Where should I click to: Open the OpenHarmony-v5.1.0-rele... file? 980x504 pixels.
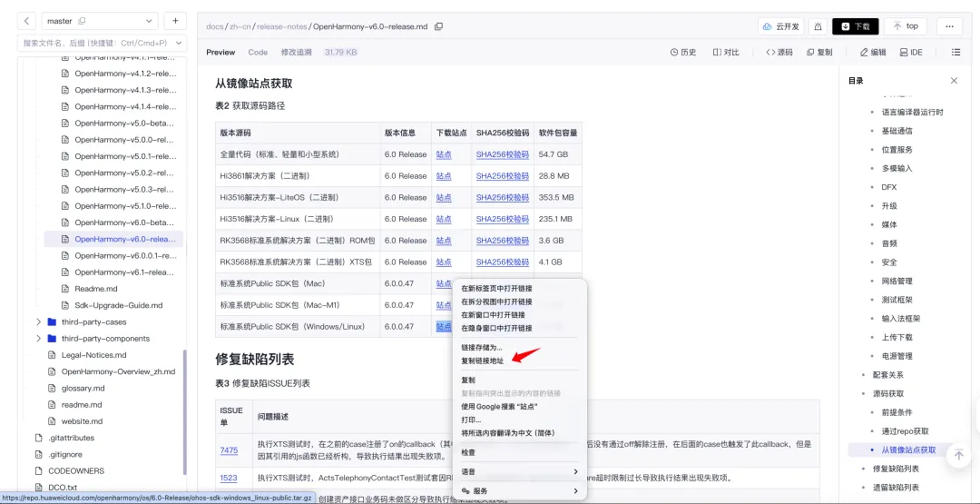(125, 206)
